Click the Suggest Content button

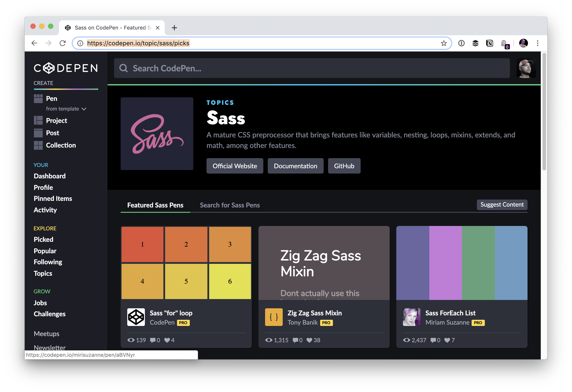502,205
